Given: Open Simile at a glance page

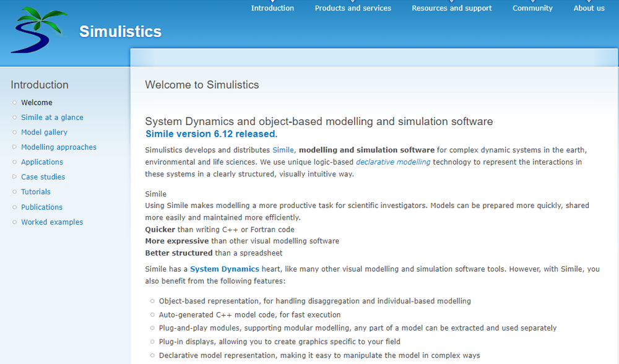Looking at the screenshot, I should pyautogui.click(x=52, y=117).
